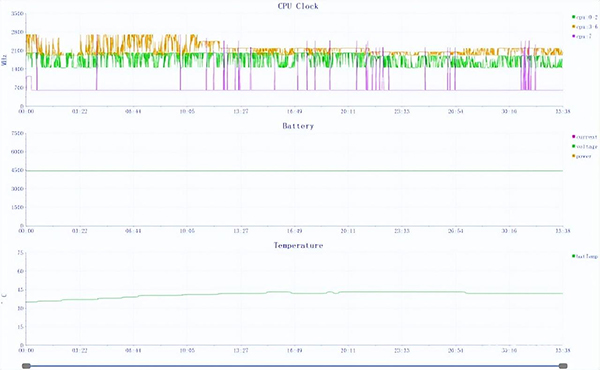Click the Temperature chart title
The height and width of the screenshot is (370, 600).
point(298,245)
